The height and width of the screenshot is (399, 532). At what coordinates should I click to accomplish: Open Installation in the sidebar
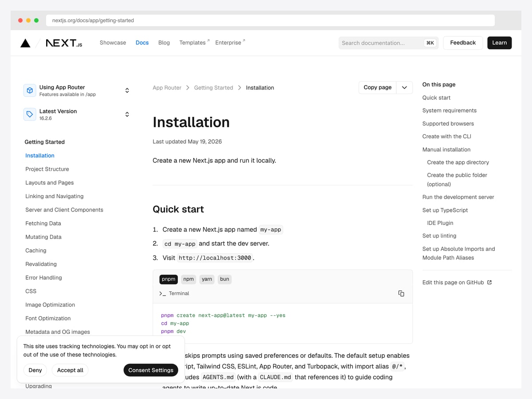click(40, 156)
